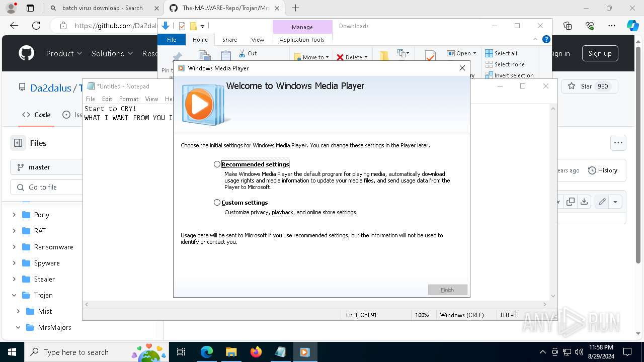Image resolution: width=644 pixels, height=362 pixels.
Task: Download the raw file icon
Action: (584, 202)
